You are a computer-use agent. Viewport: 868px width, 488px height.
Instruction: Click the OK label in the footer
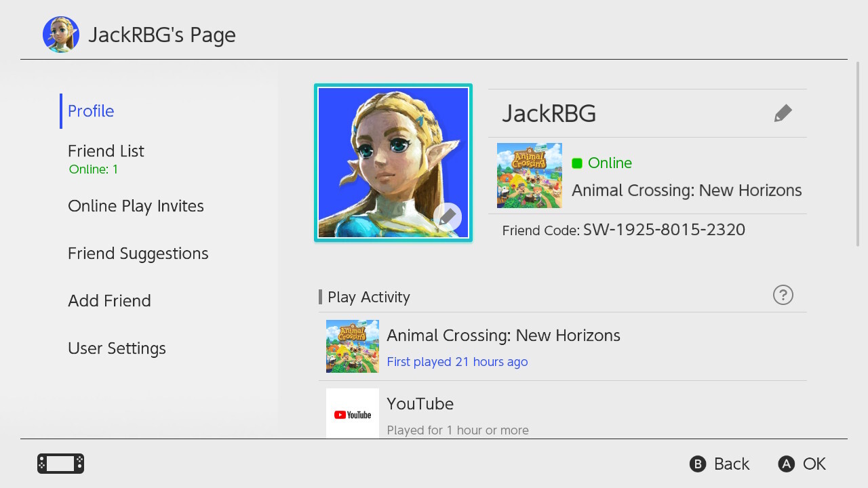(x=814, y=464)
